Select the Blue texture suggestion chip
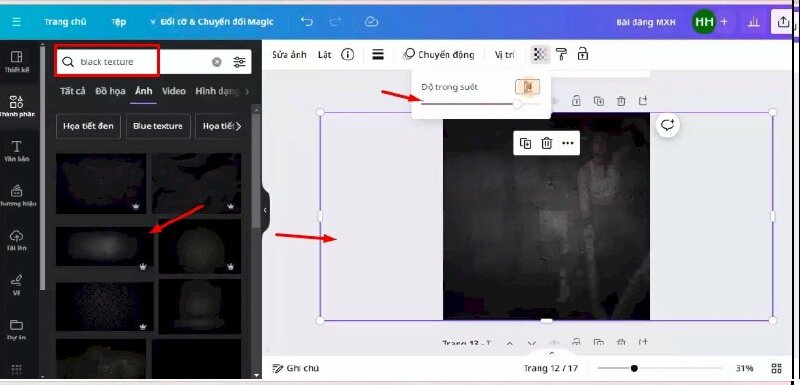This screenshot has height=385, width=800. [158, 126]
